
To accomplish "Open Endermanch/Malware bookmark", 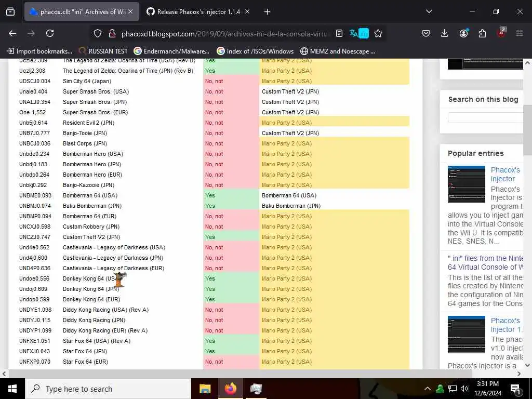I will tap(171, 51).
